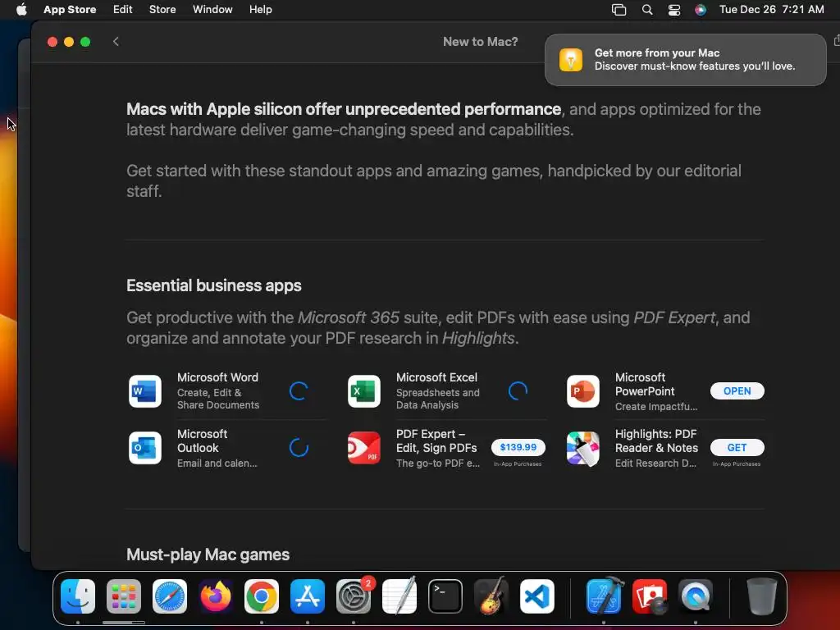Click the Microsoft PowerPoint title text
The height and width of the screenshot is (630, 840).
[645, 384]
